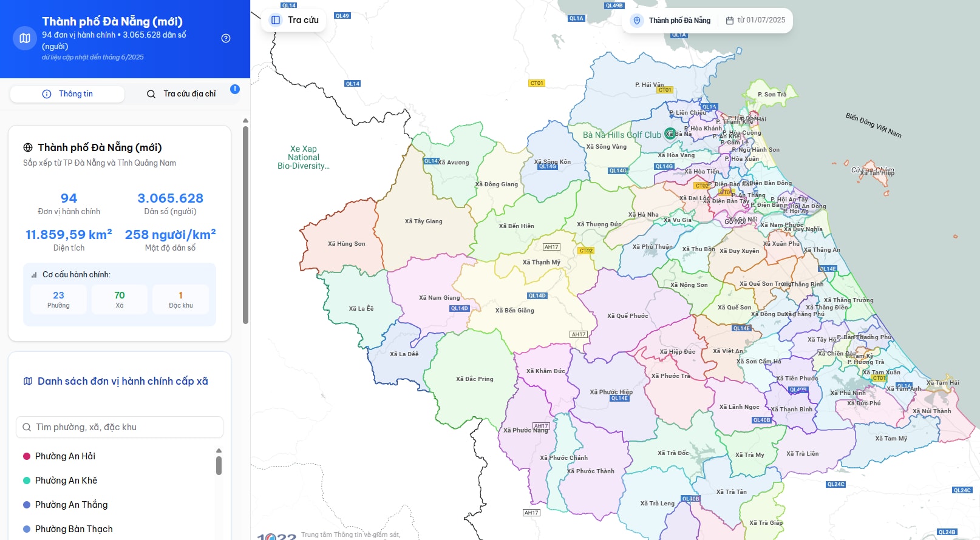Click Xã La Dêê region label on map

[404, 354]
